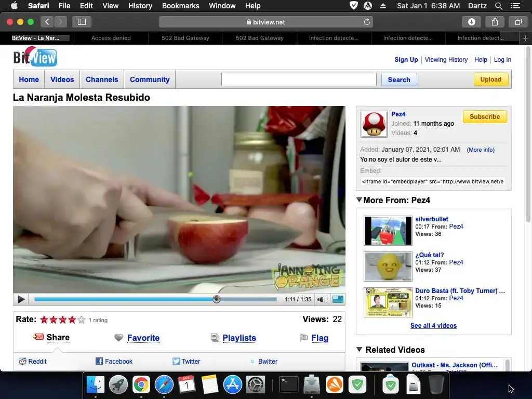The image size is (532, 399).
Task: Open the Flag link
Action: click(x=320, y=338)
